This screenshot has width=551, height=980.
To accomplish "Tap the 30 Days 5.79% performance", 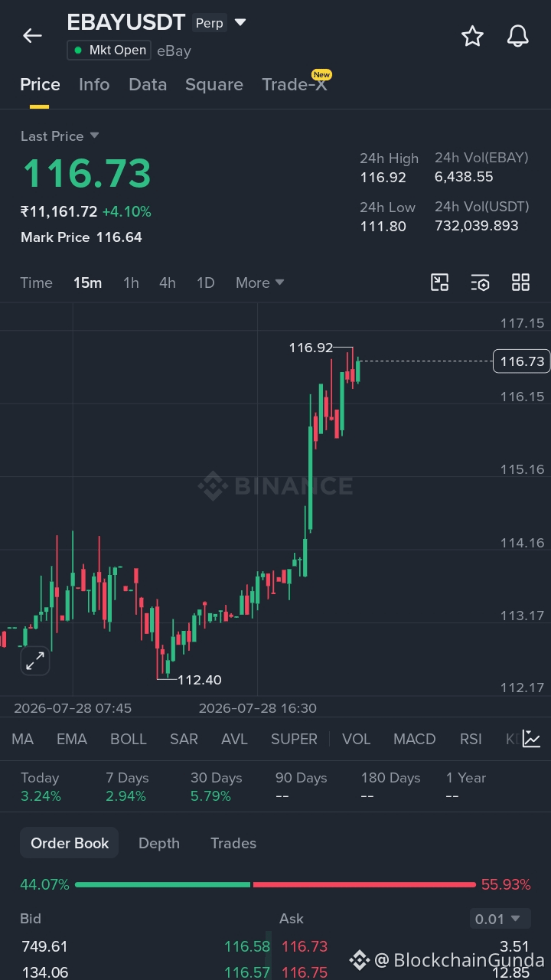I will [217, 786].
